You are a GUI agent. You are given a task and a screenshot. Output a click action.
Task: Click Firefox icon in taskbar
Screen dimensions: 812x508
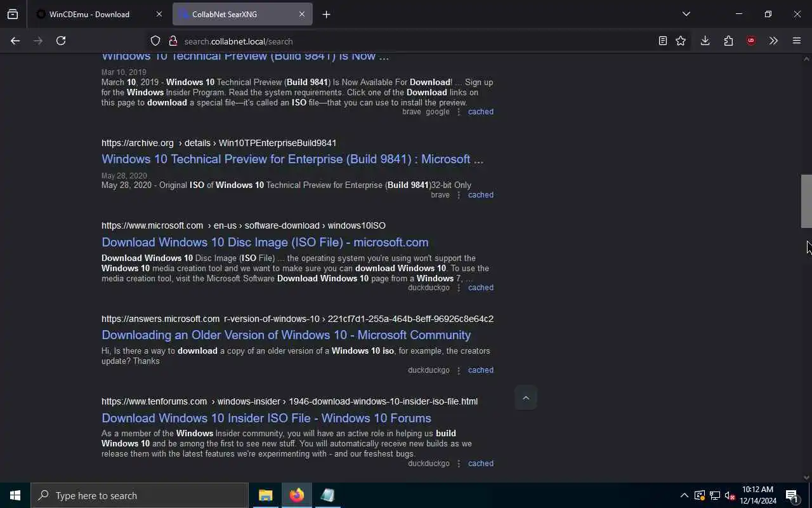click(x=297, y=495)
